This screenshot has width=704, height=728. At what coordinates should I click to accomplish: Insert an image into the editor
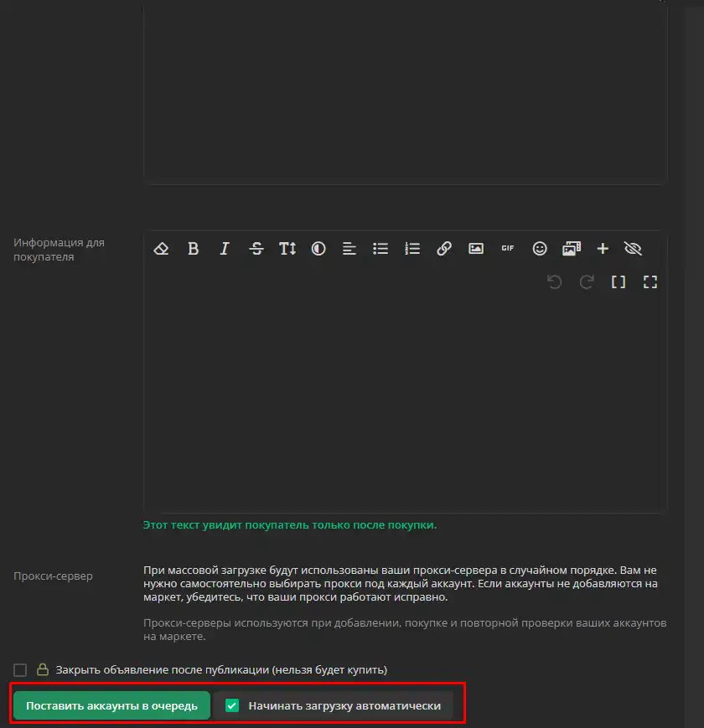click(476, 249)
